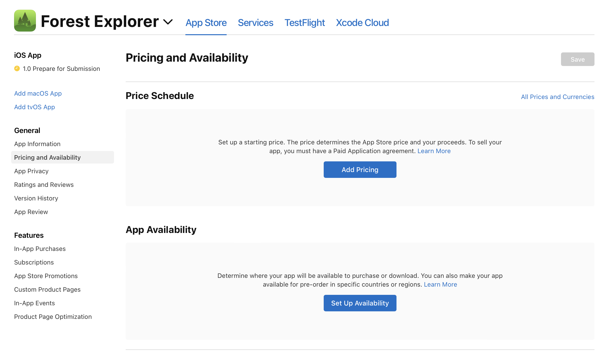Open Subscriptions in Features list
Viewport: 611px width, 364px height.
(34, 262)
